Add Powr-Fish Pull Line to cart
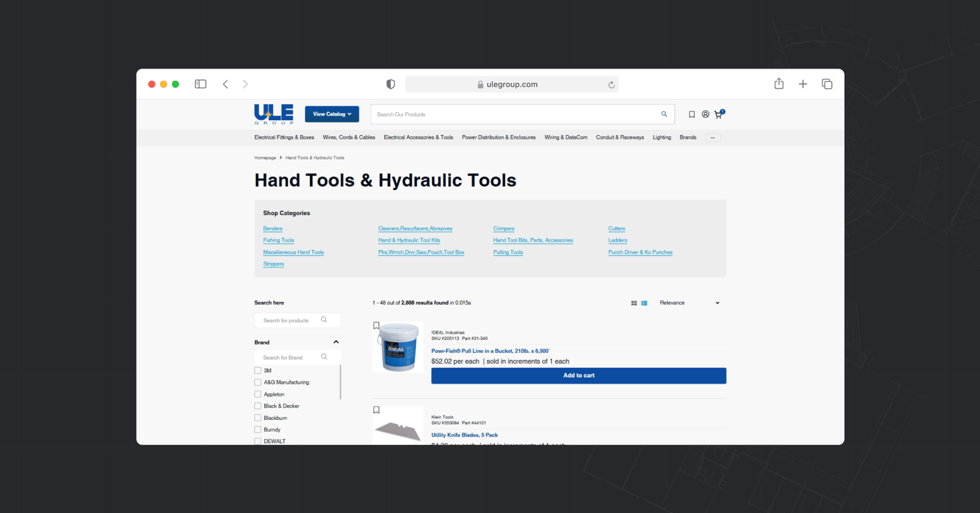Screen dimensions: 980x513 click(579, 376)
